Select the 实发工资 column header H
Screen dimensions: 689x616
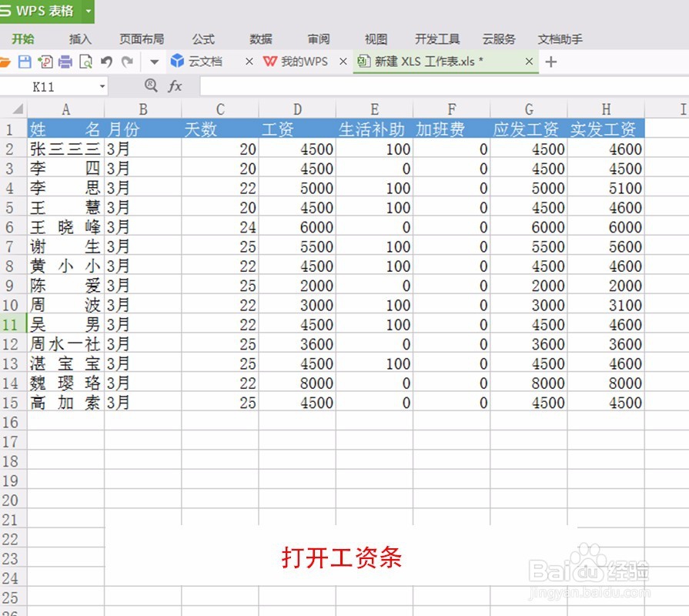(607, 109)
